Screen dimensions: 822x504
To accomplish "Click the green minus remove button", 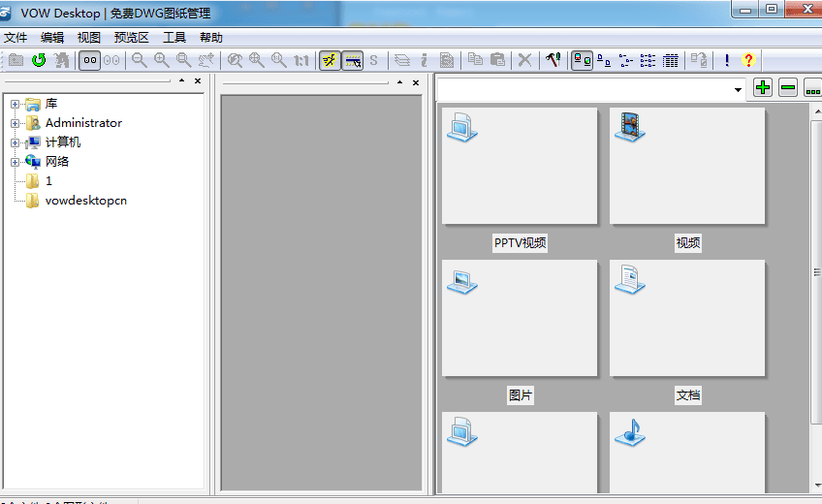I will [787, 87].
